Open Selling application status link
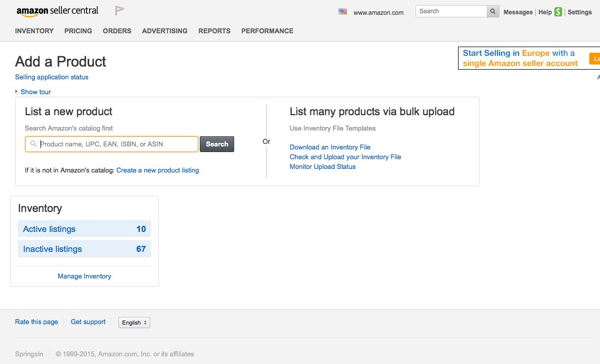 click(52, 77)
